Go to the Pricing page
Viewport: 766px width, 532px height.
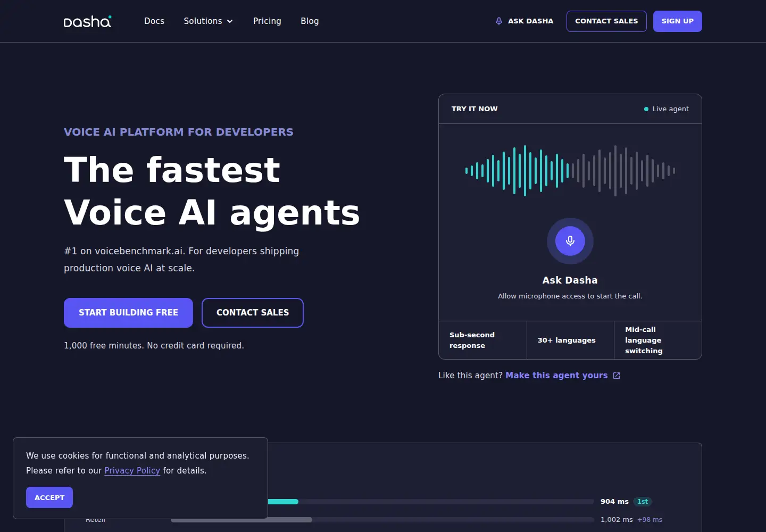tap(267, 21)
